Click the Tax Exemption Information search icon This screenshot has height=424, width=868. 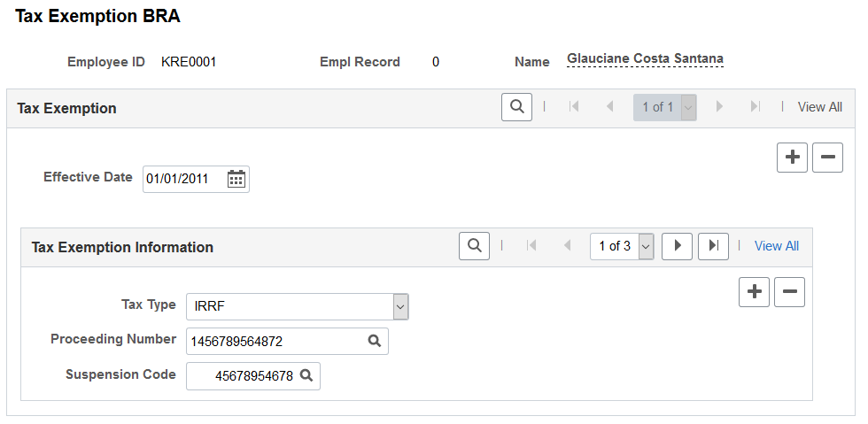474,246
